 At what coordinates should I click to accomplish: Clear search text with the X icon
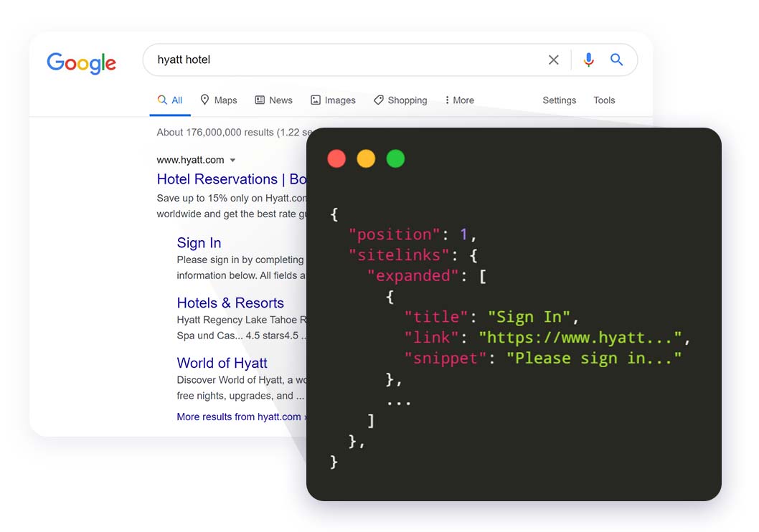point(553,60)
